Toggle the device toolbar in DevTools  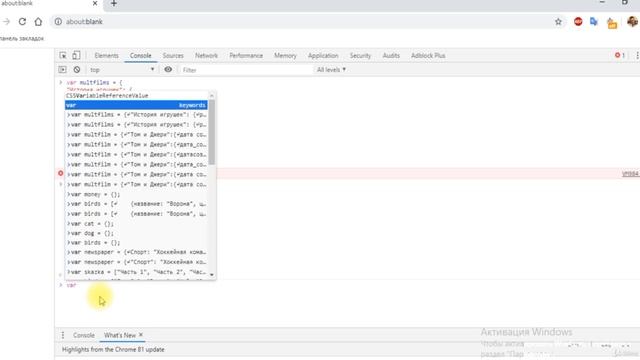[x=76, y=55]
